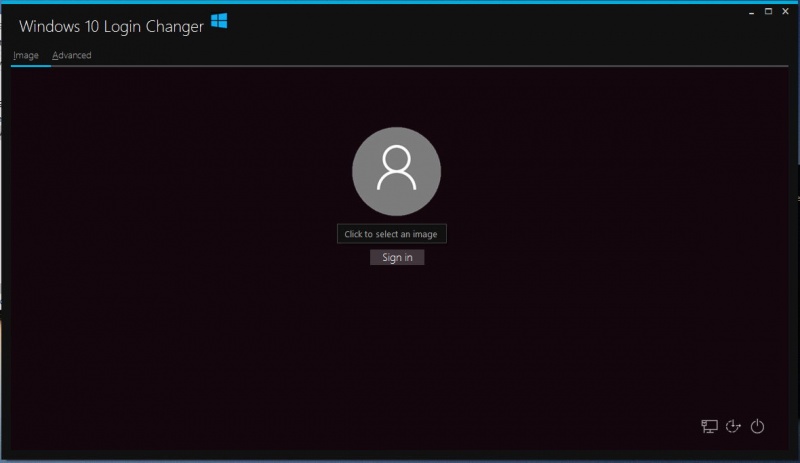Switch to the Image tab

click(26, 56)
